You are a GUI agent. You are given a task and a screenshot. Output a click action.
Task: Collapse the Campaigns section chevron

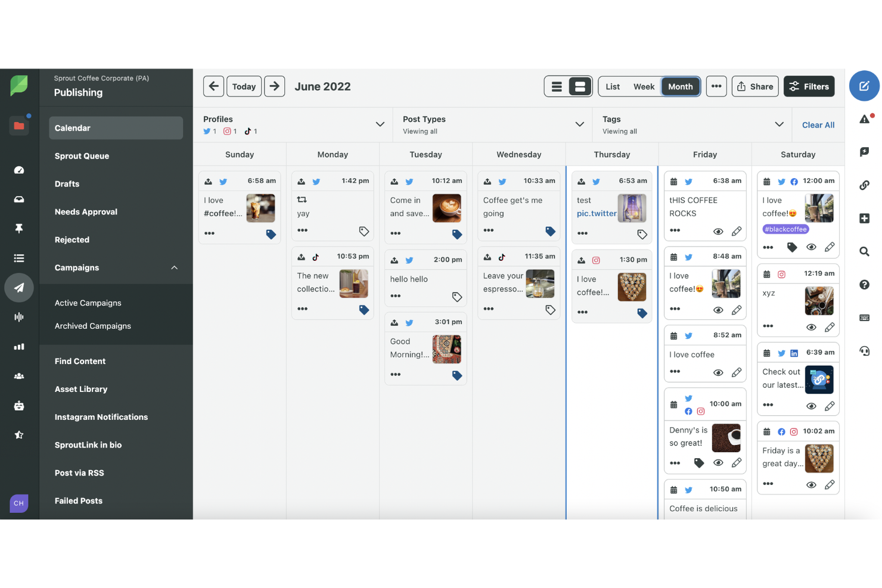click(175, 267)
